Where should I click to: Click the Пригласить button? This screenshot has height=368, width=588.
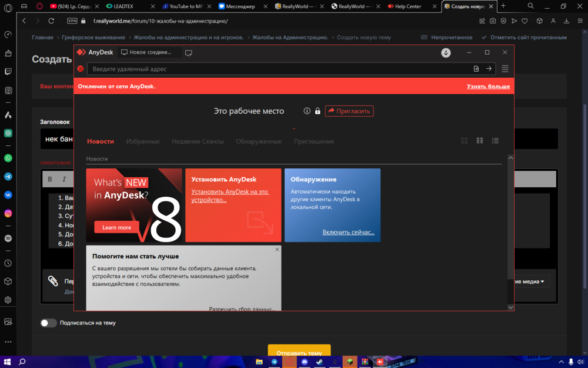point(349,111)
